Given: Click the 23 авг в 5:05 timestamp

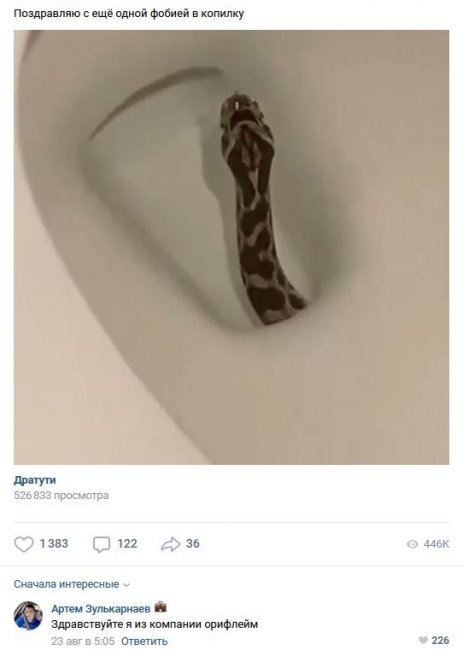Looking at the screenshot, I should click(82, 641).
